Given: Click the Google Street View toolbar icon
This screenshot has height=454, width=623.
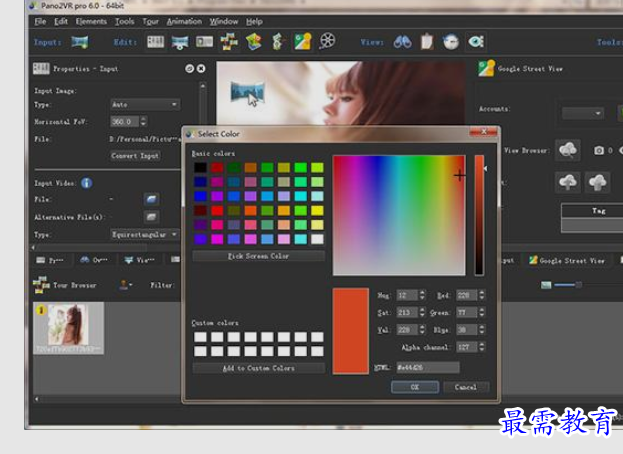Looking at the screenshot, I should 302,41.
